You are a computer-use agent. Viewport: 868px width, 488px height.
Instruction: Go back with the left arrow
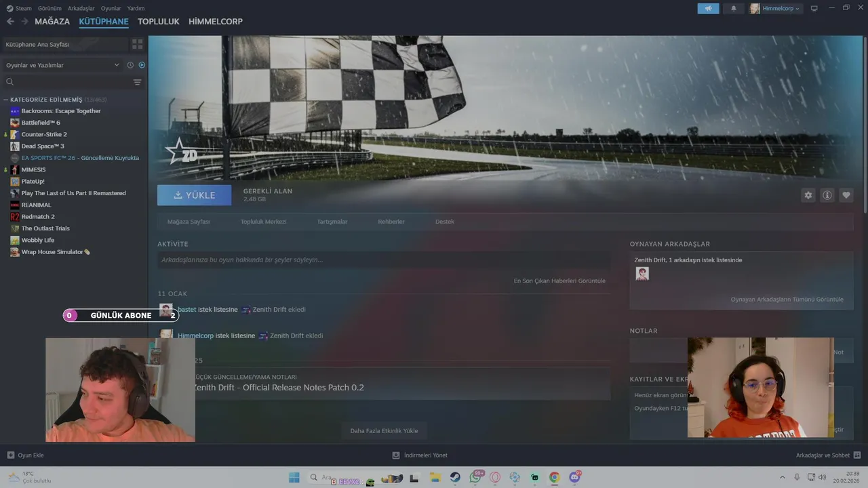coord(10,22)
